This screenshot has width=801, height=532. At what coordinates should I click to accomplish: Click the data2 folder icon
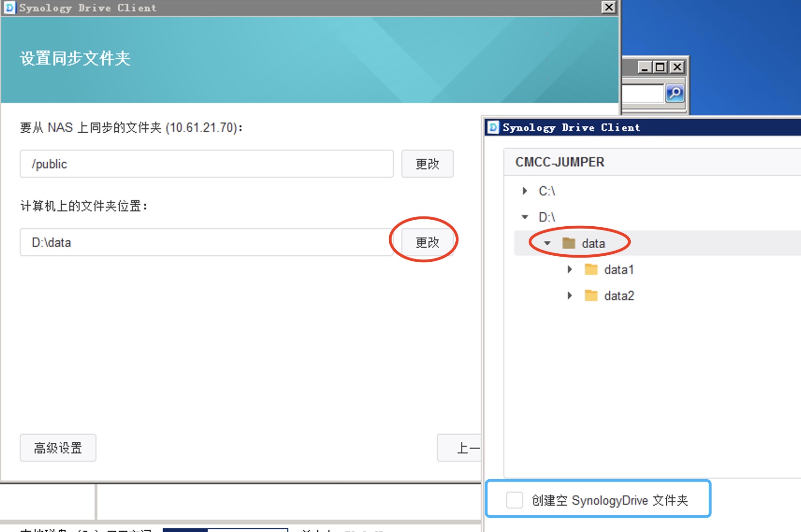coord(591,295)
